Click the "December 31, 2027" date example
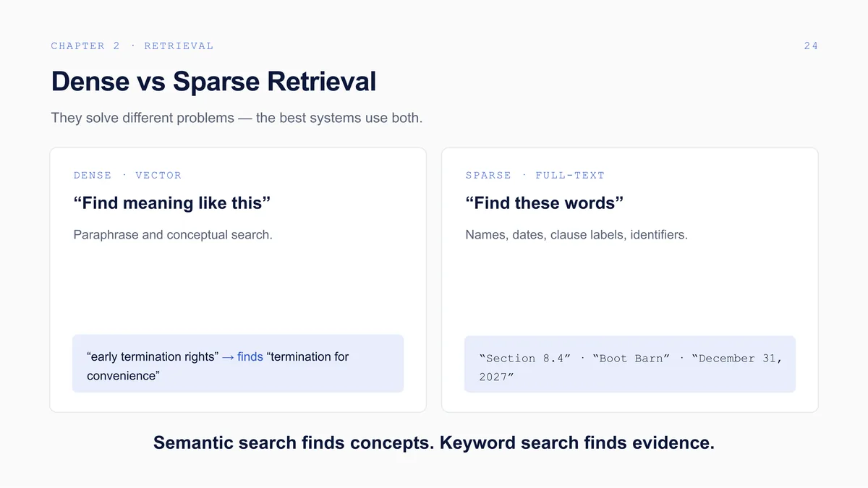The width and height of the screenshot is (868, 488). click(631, 367)
